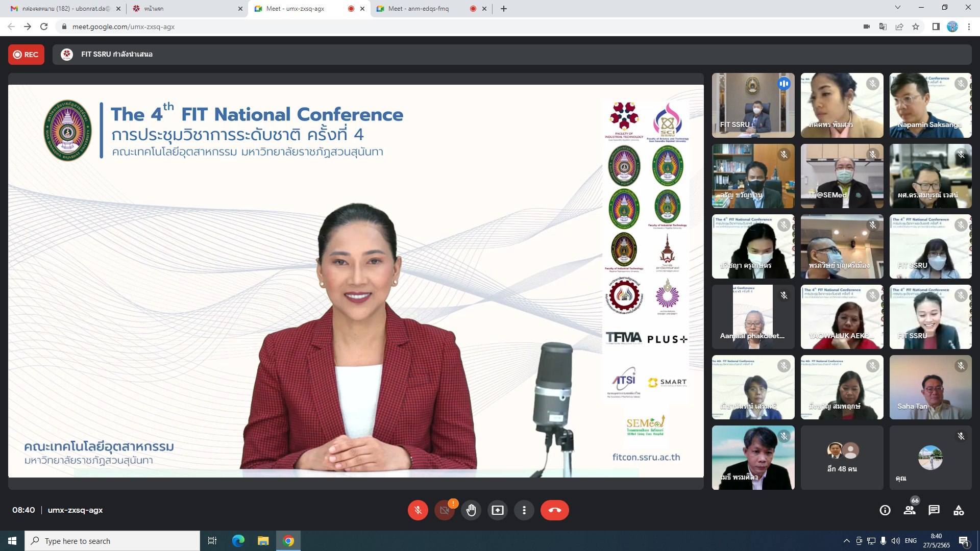Raise hand in the meeting

coord(471,510)
